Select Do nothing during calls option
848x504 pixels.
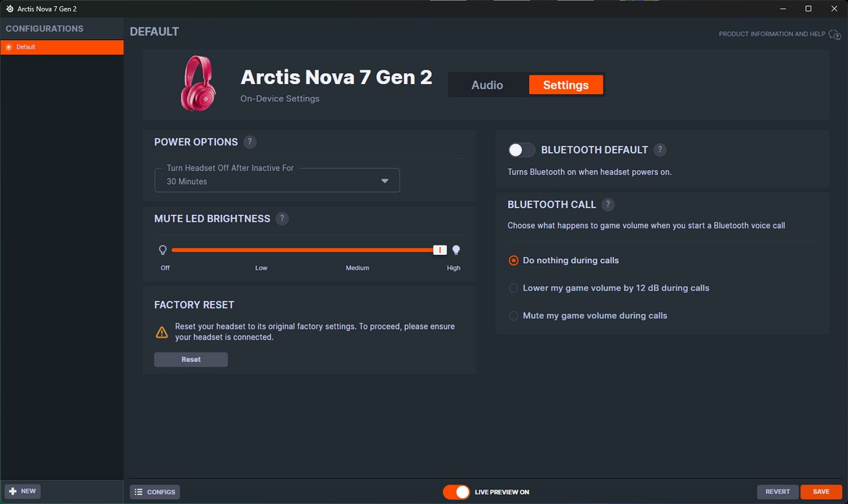[514, 261]
